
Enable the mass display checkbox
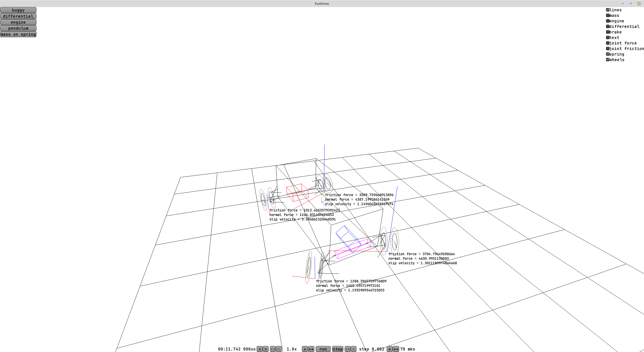[608, 15]
